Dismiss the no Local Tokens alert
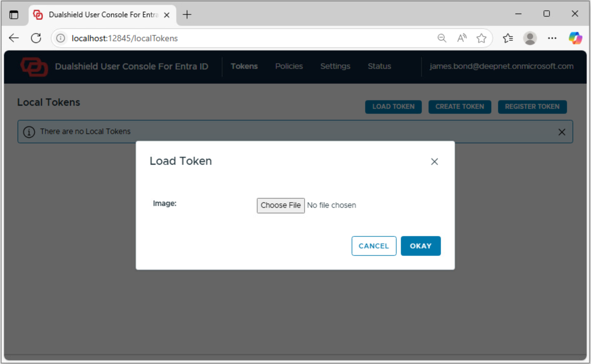The height and width of the screenshot is (364, 591). [x=561, y=132]
